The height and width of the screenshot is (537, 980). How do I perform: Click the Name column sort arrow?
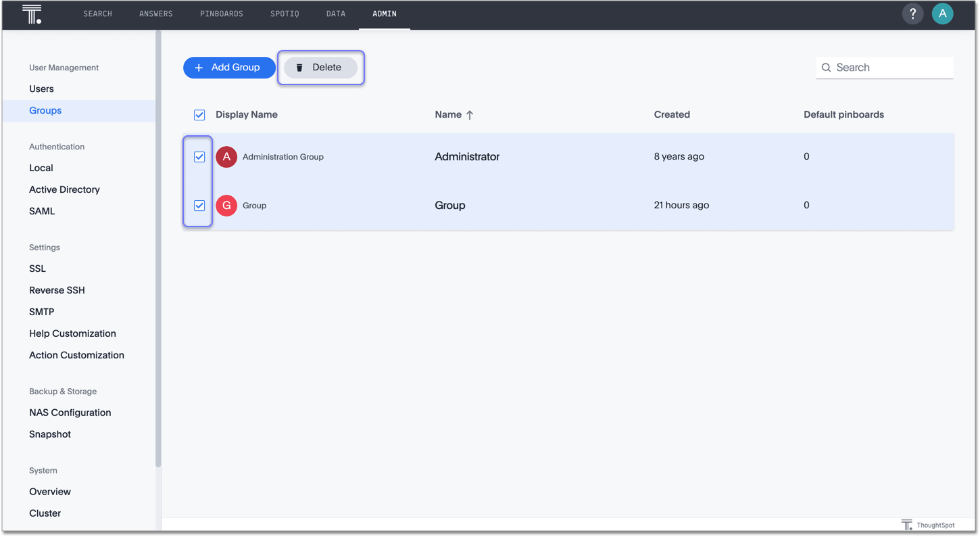tap(470, 115)
